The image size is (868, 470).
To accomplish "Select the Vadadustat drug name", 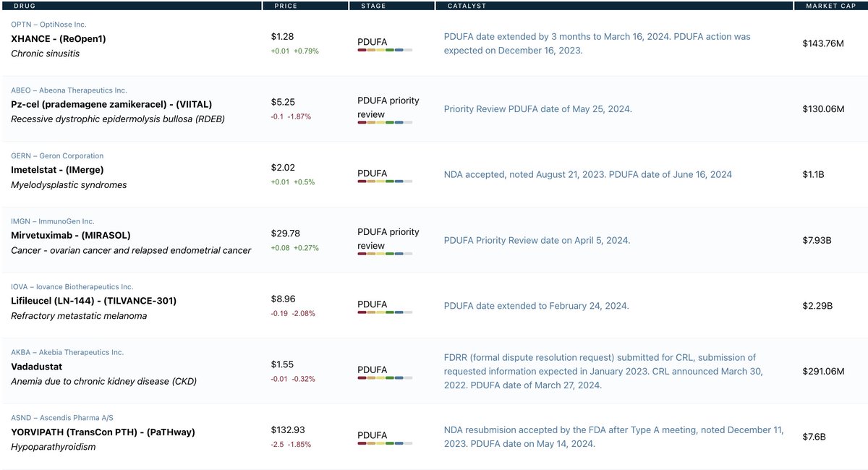I will 37,367.
